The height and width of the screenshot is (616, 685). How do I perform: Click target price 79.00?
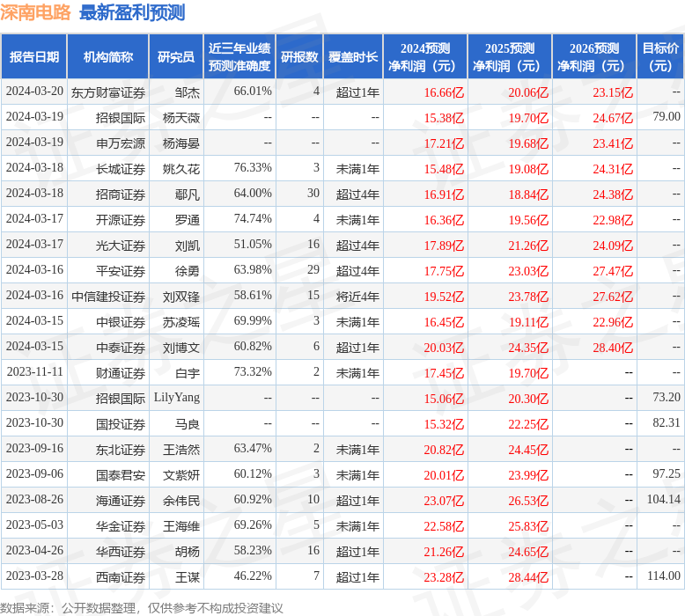pos(667,116)
